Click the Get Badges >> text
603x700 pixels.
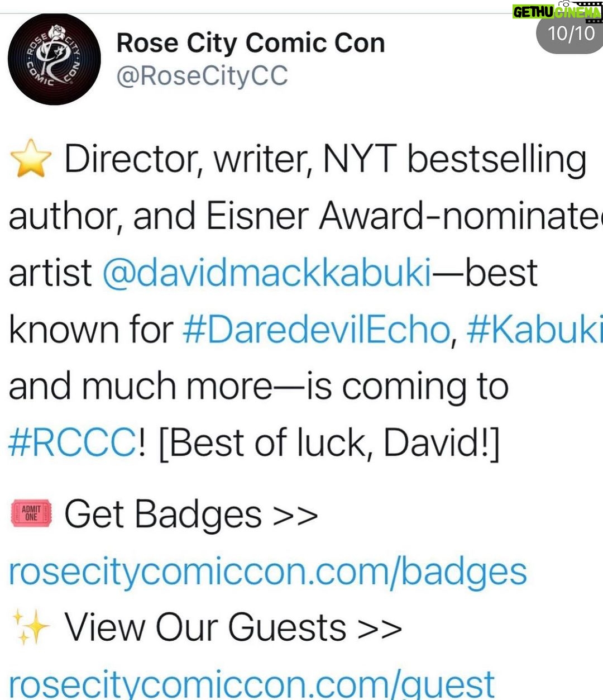coord(191,514)
